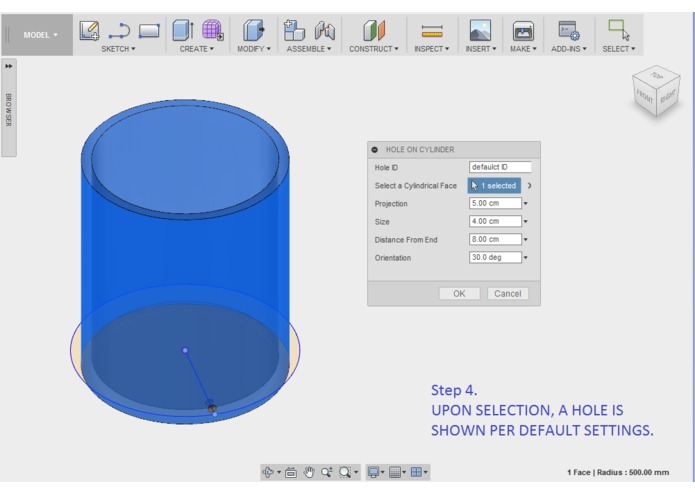Click the Press Pull modify icon

click(x=254, y=30)
